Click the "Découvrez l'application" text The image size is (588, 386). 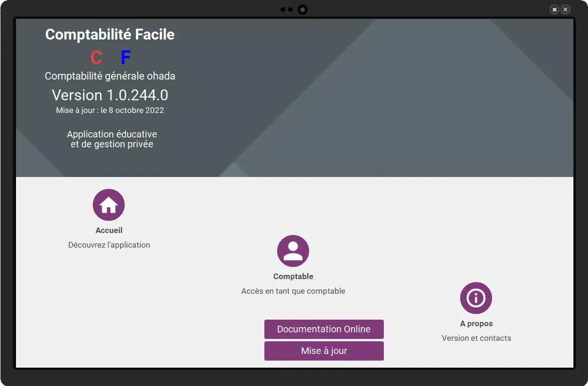point(109,245)
